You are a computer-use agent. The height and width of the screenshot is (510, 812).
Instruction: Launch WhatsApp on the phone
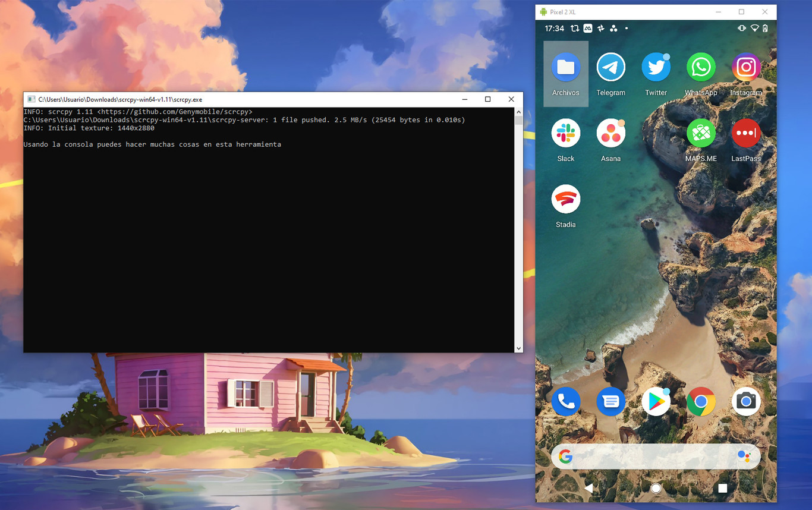click(701, 67)
